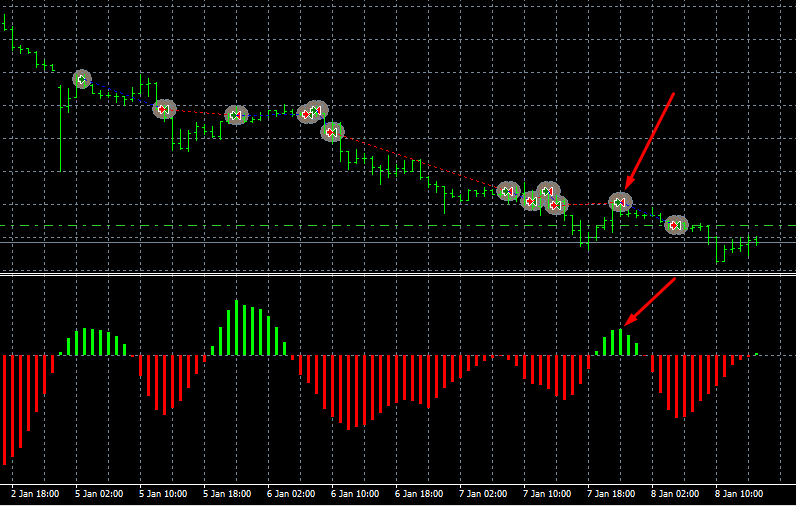Click the 7 Jan 18:00 time label
Viewport: 796px width, 507px height.
(611, 494)
